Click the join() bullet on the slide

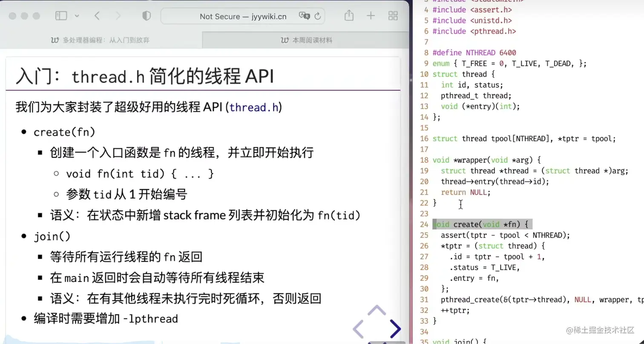coord(52,236)
